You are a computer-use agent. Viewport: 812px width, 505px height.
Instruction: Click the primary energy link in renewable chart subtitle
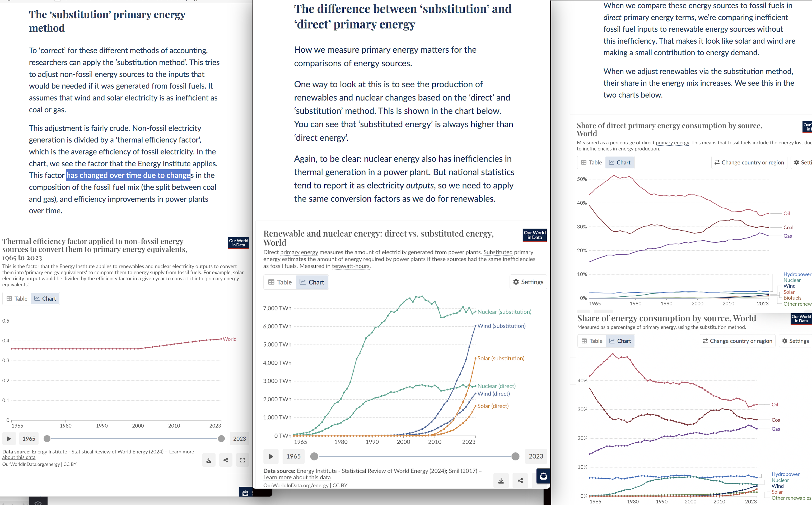pos(299,252)
